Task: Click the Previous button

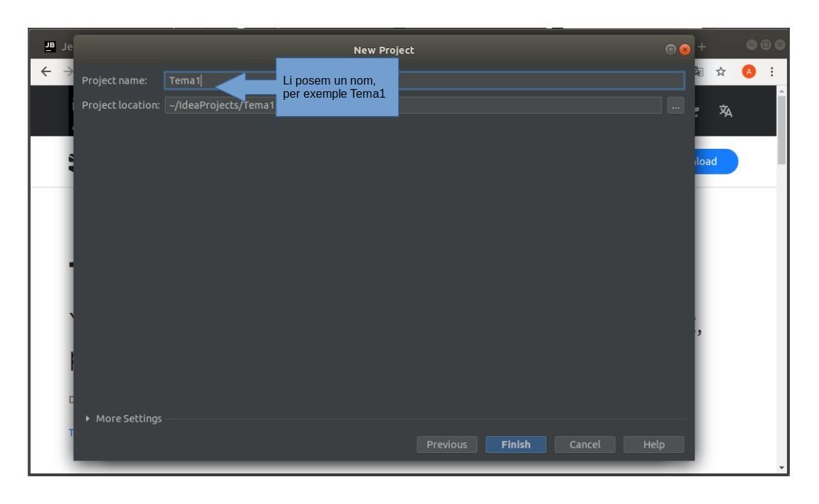Action: click(446, 444)
